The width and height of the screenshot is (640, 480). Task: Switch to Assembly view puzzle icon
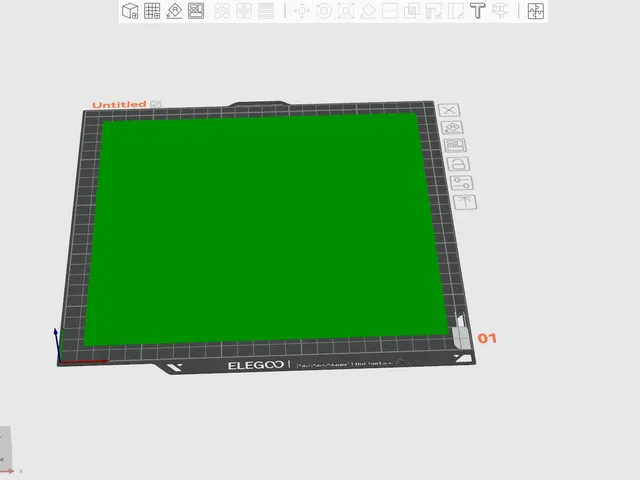[x=536, y=11]
